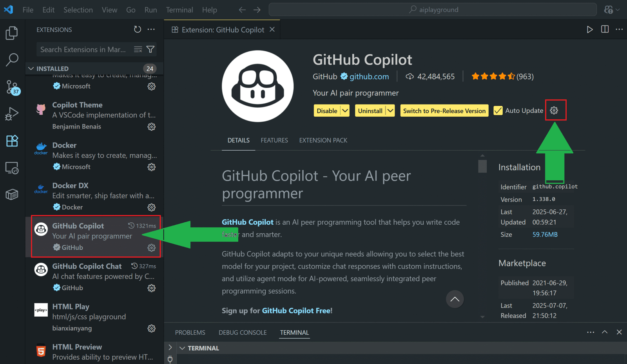The width and height of the screenshot is (627, 364).
Task: Uncheck the Auto Update checkbox
Action: pyautogui.click(x=498, y=110)
